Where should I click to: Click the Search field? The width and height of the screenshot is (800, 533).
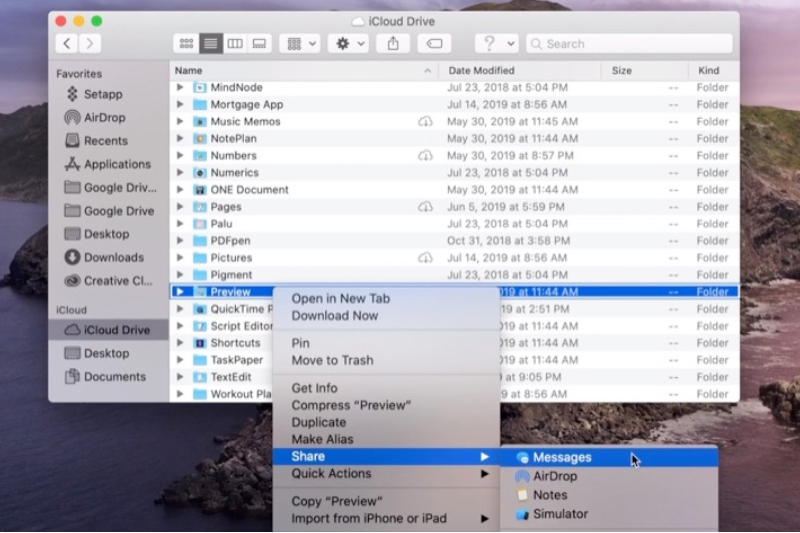(x=629, y=44)
